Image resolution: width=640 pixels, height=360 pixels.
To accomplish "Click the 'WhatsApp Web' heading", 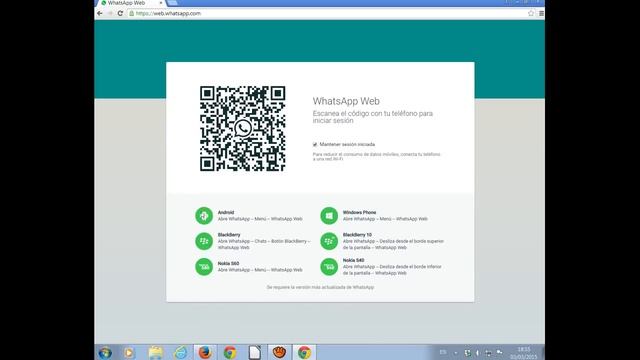I will pos(346,101).
